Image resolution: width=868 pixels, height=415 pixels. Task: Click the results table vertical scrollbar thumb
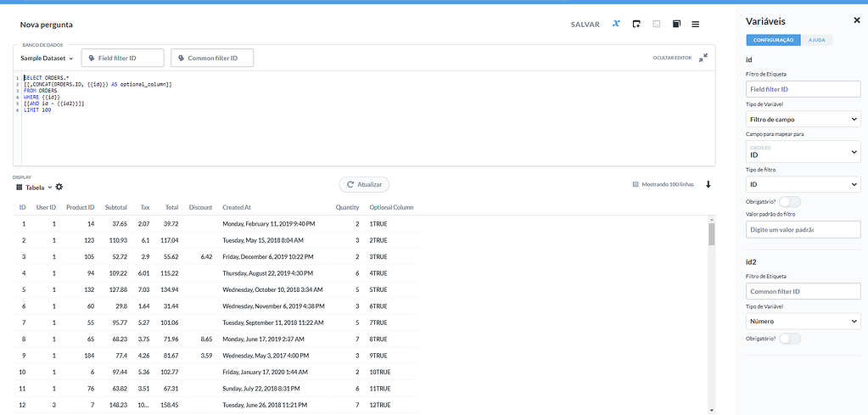[711, 233]
